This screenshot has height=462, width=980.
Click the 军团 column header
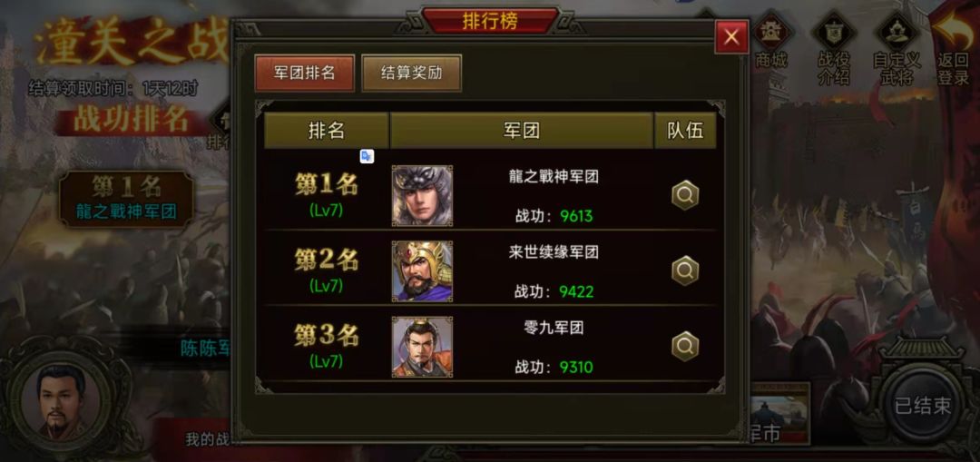(521, 130)
